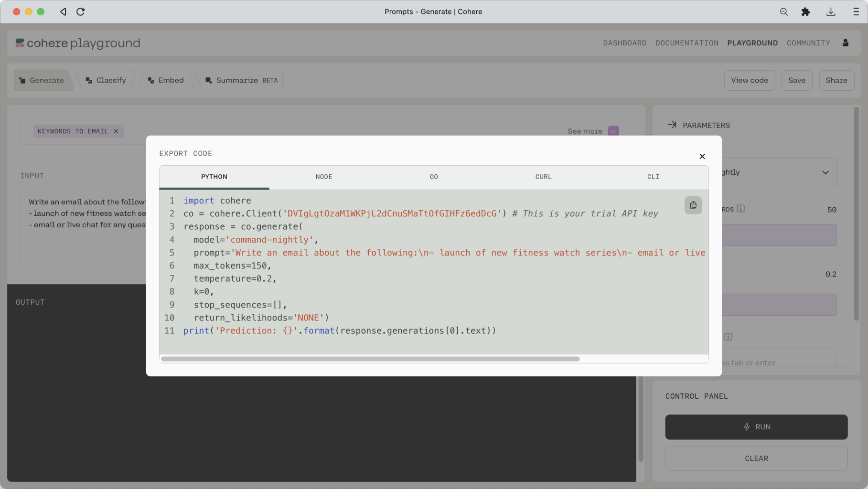The image size is (868, 489).
Task: Reload the page with the refresh icon
Action: 80,12
